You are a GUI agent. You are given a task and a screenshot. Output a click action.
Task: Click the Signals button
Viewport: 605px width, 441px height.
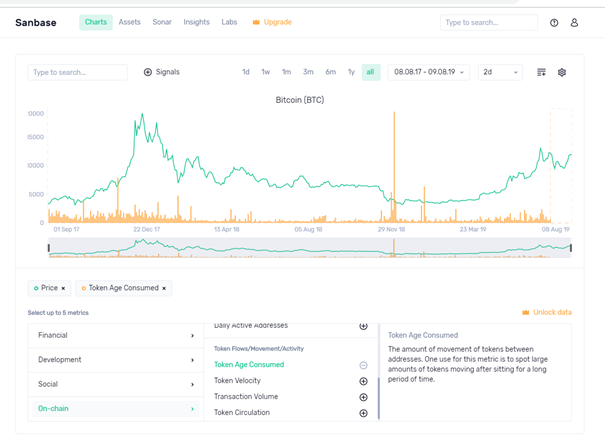(x=162, y=72)
